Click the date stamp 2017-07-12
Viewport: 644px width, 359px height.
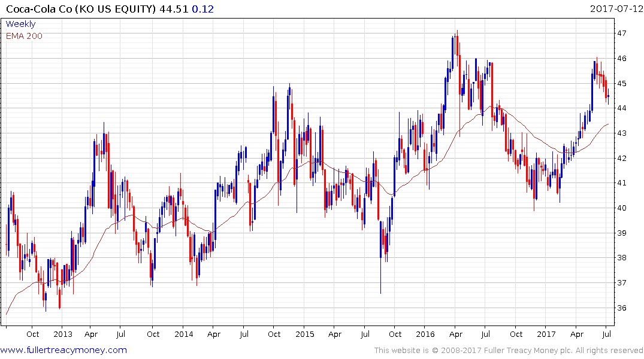[x=616, y=8]
